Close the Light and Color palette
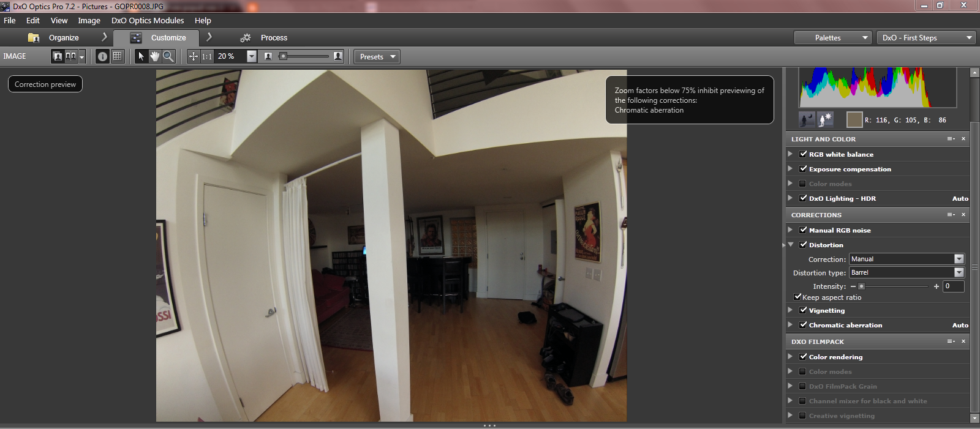 pyautogui.click(x=963, y=139)
